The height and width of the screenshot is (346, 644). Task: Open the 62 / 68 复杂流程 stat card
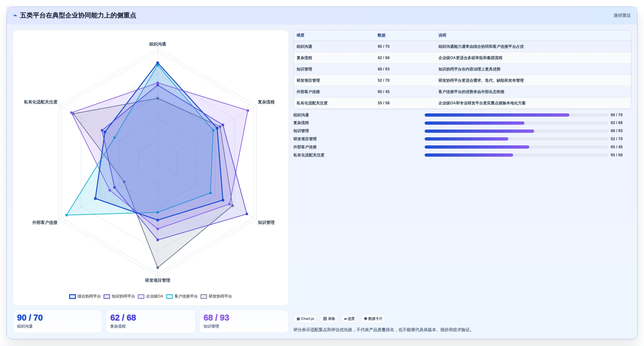click(151, 321)
